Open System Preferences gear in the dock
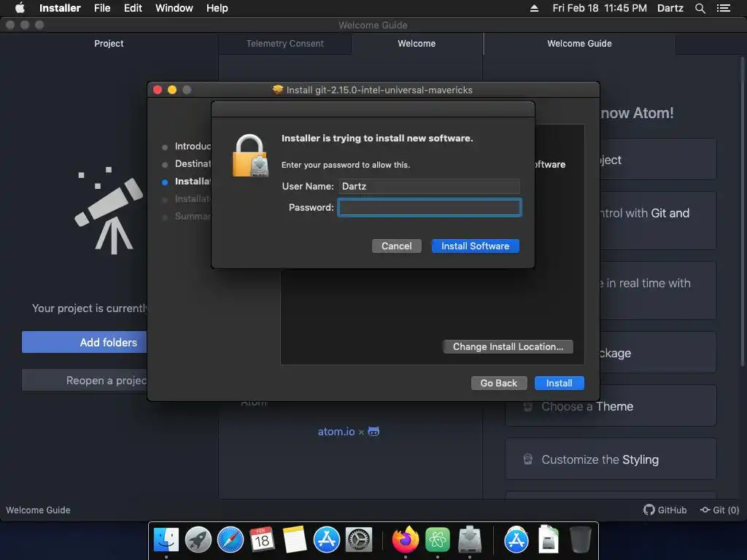The height and width of the screenshot is (560, 747). coord(358,540)
